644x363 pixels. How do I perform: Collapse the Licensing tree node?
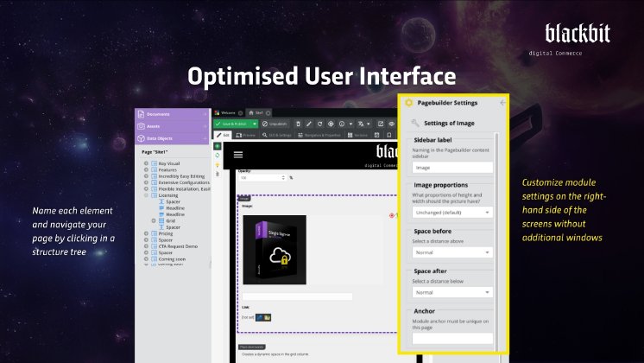146,195
